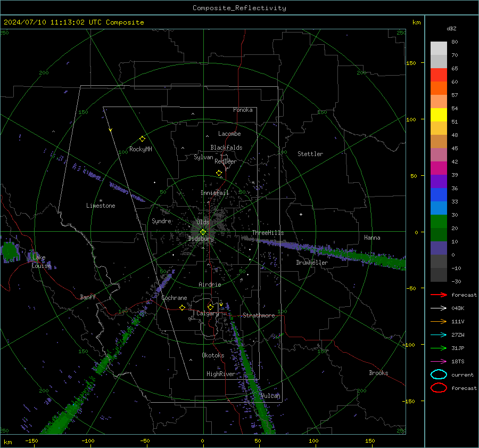Viewport: 479px width, 448px height.
Task: Select the yellow 51-54 dBZ swatch
Action: 439,115
